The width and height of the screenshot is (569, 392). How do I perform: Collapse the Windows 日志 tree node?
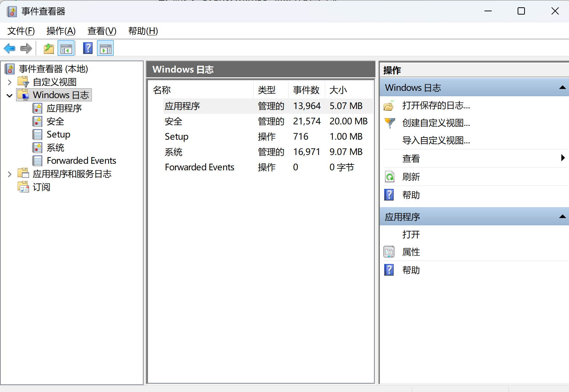point(10,96)
